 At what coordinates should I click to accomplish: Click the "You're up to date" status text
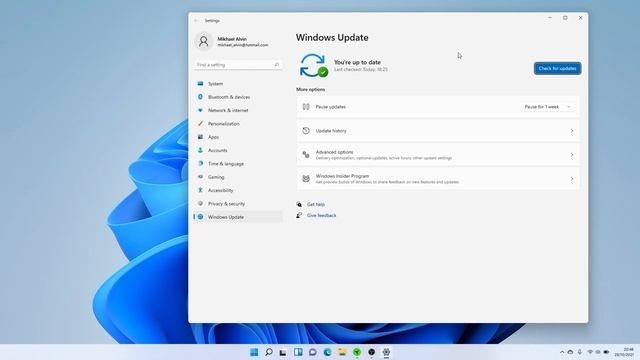pos(357,62)
